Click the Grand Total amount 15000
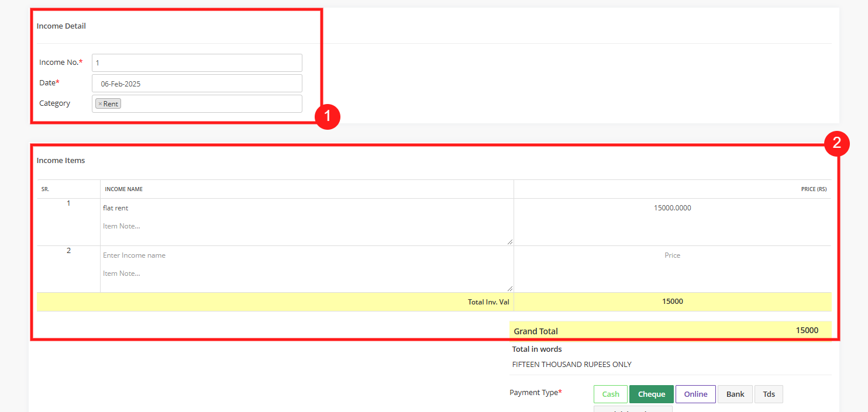 pyautogui.click(x=807, y=331)
